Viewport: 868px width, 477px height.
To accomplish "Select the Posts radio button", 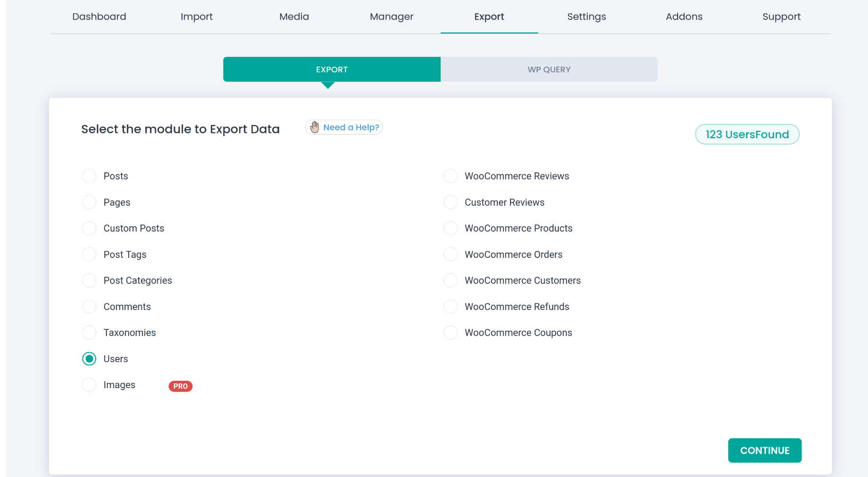I will pyautogui.click(x=89, y=176).
